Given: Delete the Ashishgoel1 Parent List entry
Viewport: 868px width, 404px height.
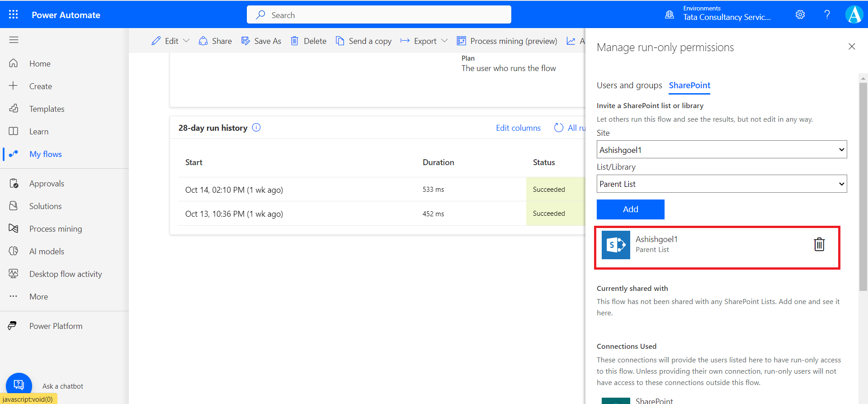Looking at the screenshot, I should point(819,244).
